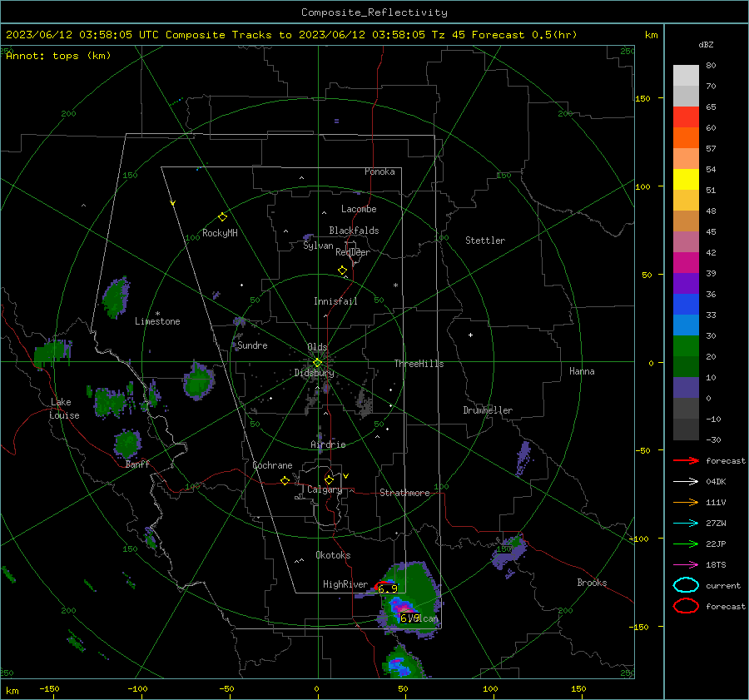
Task: Click the 'Limestone' label
Action: tap(157, 321)
